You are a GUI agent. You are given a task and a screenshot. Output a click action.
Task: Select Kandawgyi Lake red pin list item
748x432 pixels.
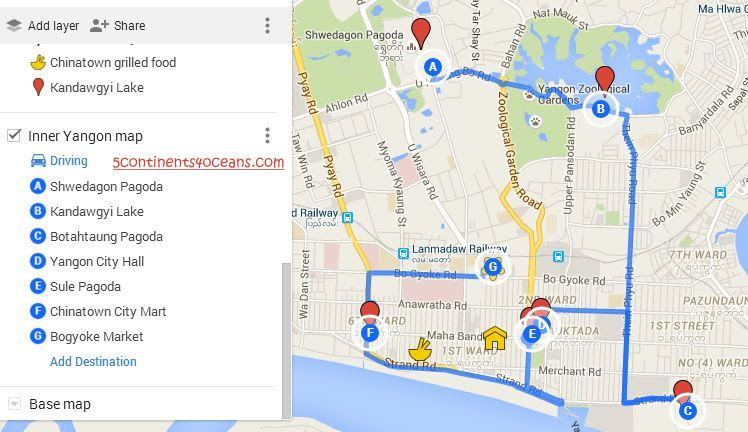[87, 88]
